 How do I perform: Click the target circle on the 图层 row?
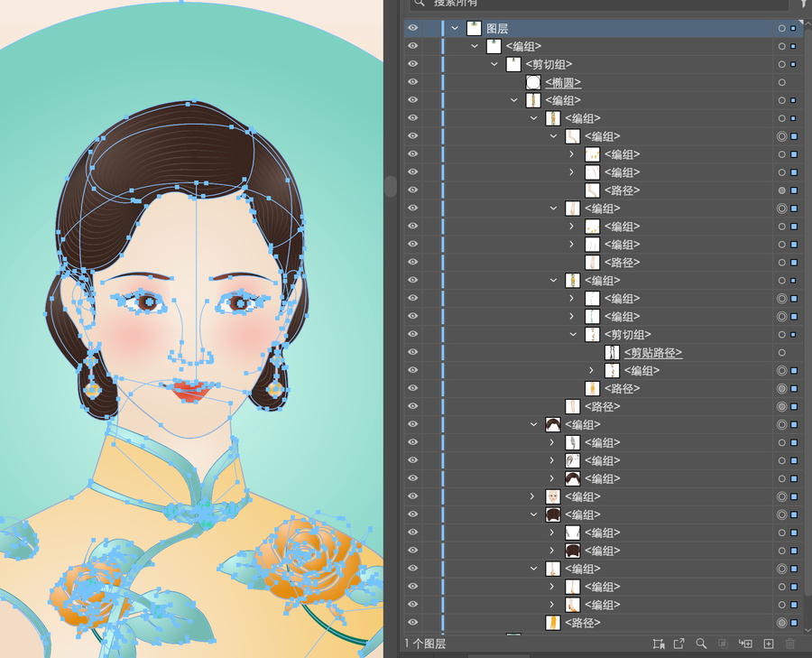[782, 29]
